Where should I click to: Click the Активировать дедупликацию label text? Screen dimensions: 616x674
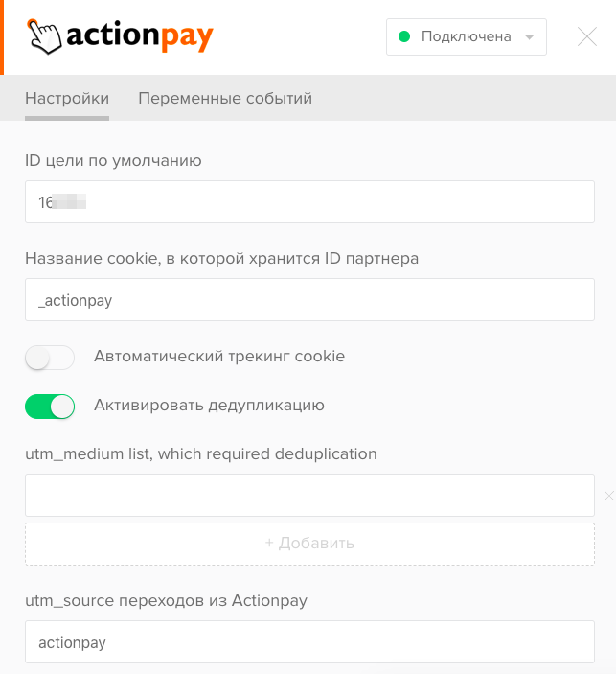pyautogui.click(x=209, y=406)
